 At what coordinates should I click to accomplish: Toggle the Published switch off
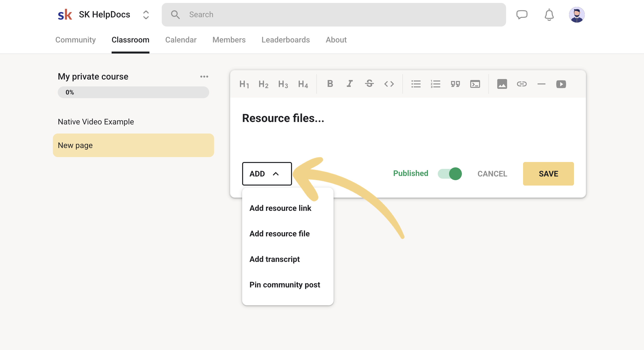[450, 174]
